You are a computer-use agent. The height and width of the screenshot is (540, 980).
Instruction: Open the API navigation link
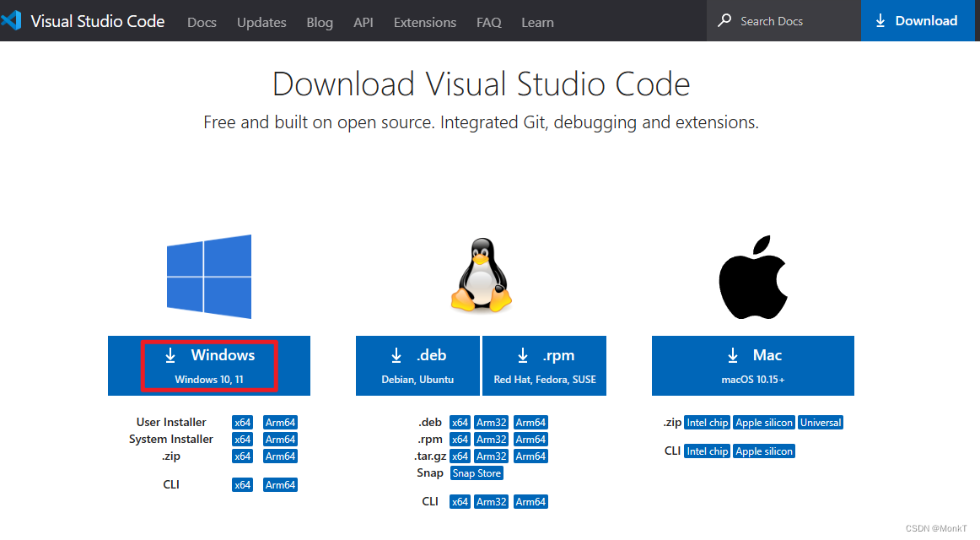pyautogui.click(x=363, y=22)
